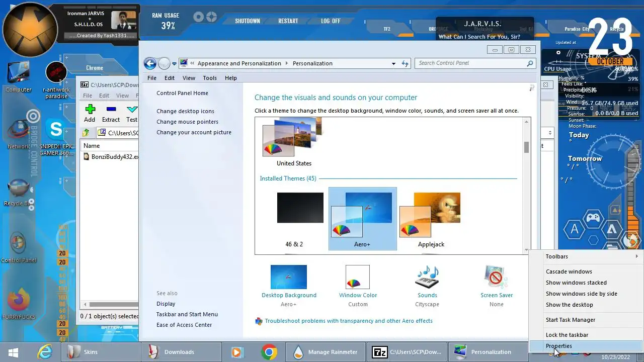This screenshot has width=644, height=362.
Task: Open the Skype desktop shortcut
Action: [56, 137]
